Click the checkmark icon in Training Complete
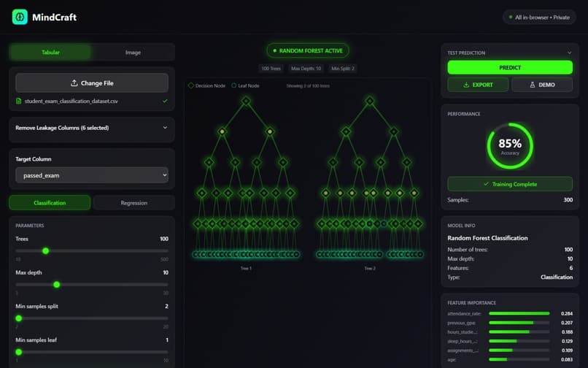Image resolution: width=588 pixels, height=368 pixels. 487,184
